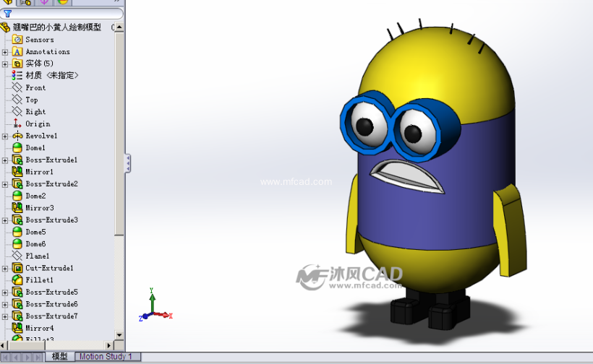Expand the Revolve1 feature node
Screen dimensions: 593x364
(x=6, y=136)
